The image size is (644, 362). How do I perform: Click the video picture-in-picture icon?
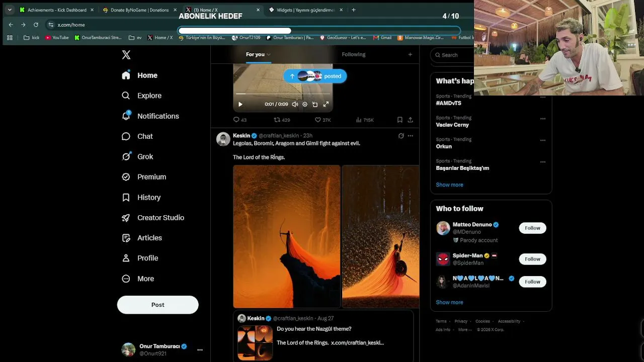315,104
